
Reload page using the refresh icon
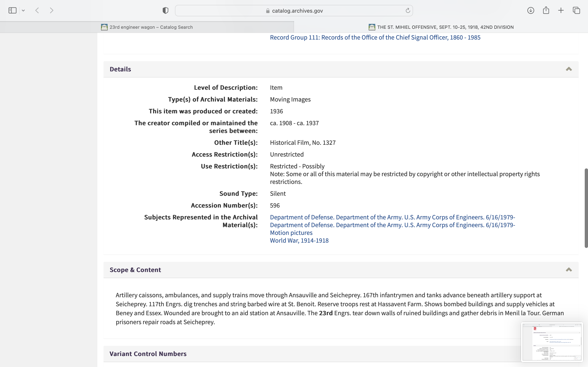(x=408, y=10)
